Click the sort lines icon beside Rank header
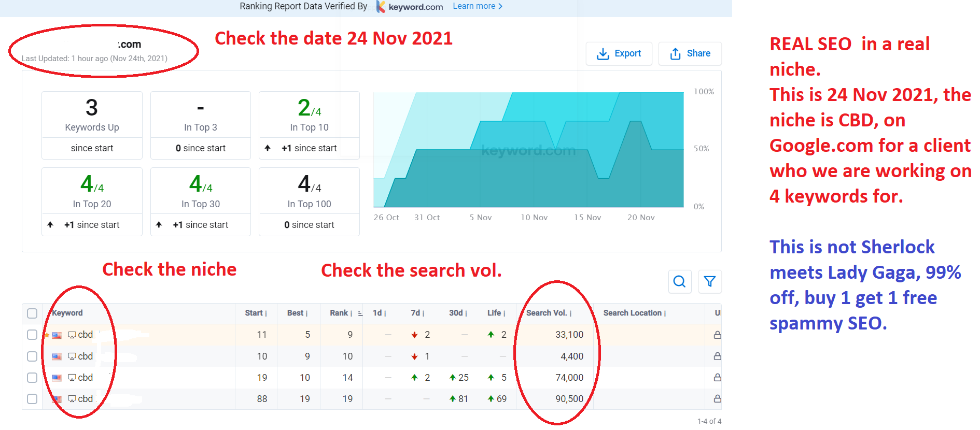 pyautogui.click(x=360, y=313)
